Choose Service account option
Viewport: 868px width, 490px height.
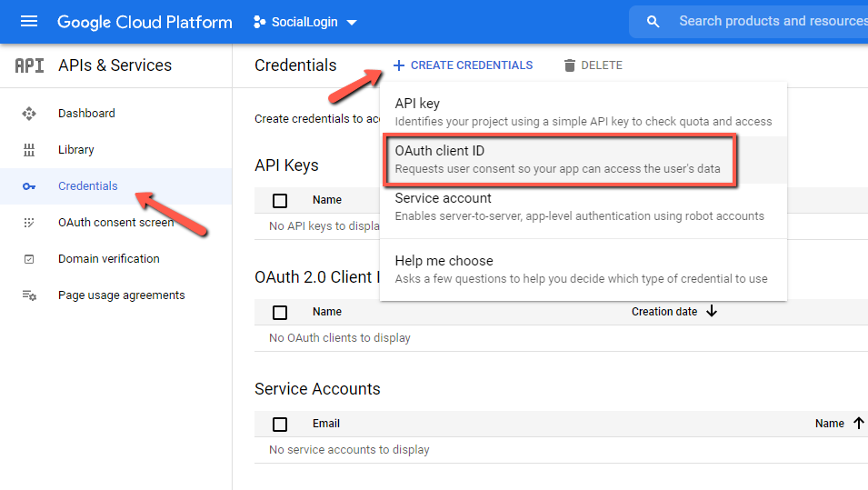584,207
